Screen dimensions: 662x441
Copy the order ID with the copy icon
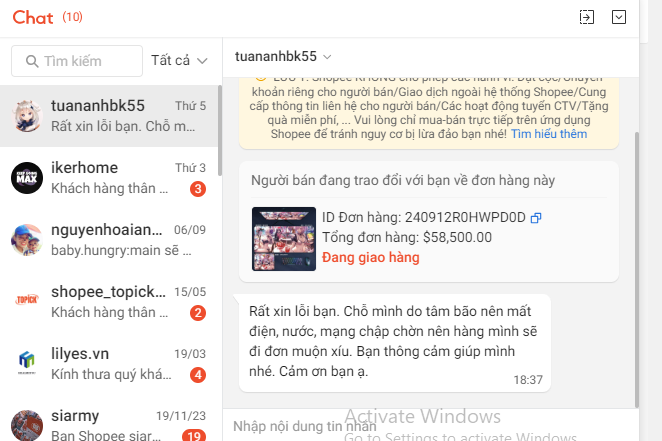point(536,218)
